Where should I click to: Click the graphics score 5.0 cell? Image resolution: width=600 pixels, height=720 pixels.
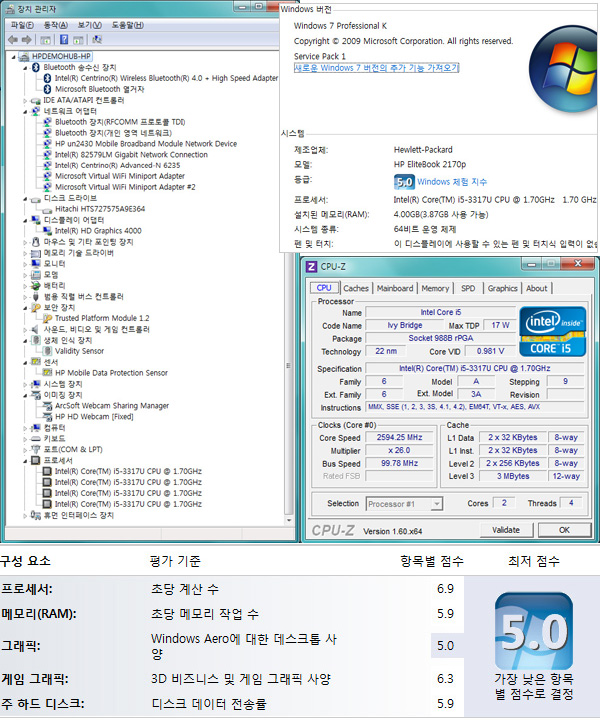point(445,646)
